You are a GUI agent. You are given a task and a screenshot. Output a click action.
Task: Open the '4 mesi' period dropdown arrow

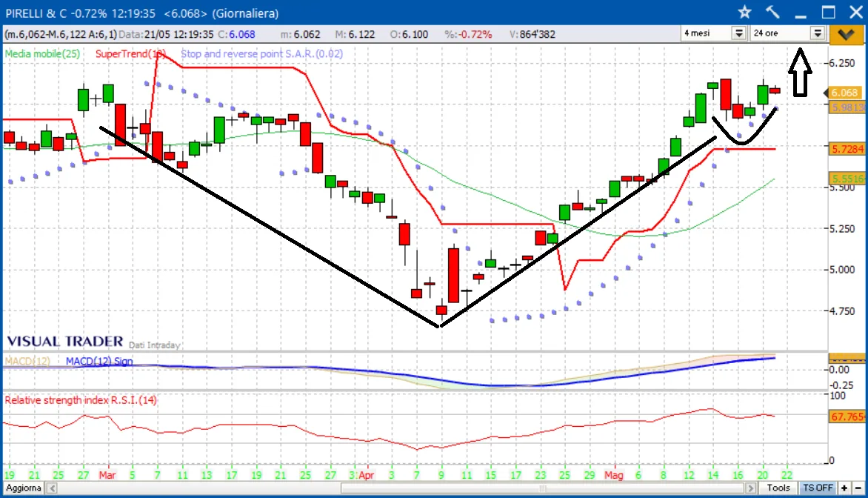pyautogui.click(x=739, y=33)
